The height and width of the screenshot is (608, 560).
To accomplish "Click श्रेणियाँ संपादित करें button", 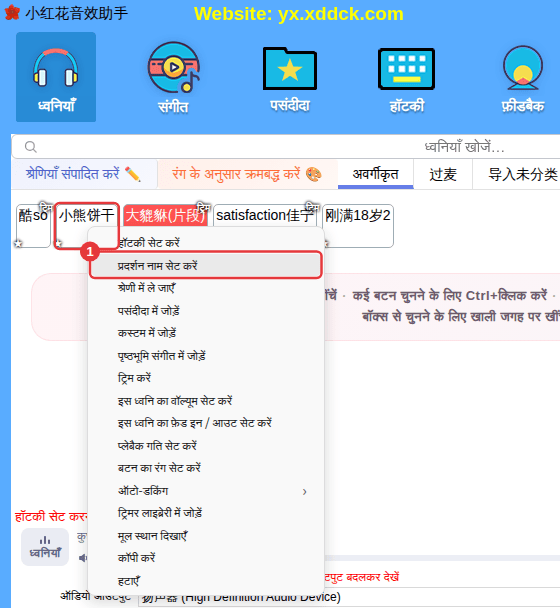I will click(x=84, y=174).
